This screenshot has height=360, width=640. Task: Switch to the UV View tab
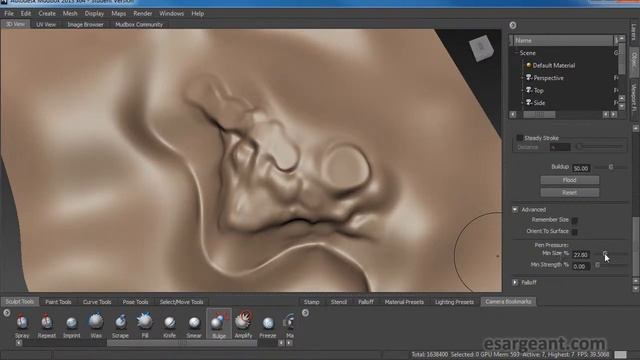point(46,24)
